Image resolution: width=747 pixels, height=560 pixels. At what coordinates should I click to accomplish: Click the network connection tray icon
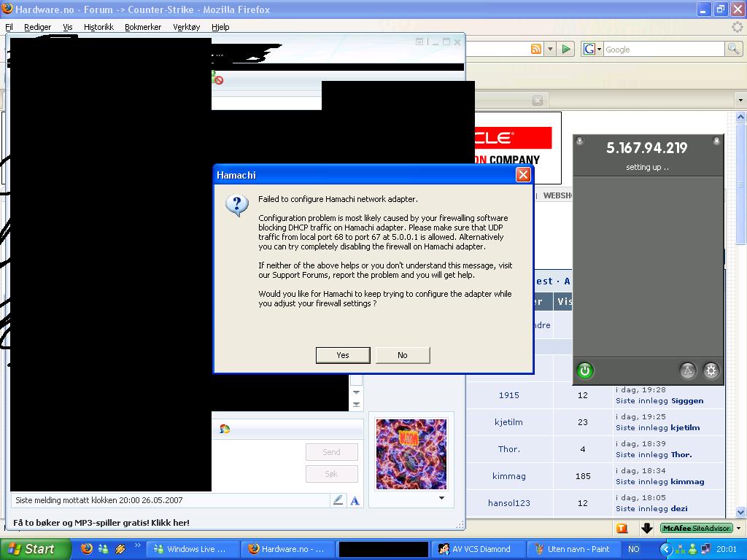pyautogui.click(x=705, y=549)
